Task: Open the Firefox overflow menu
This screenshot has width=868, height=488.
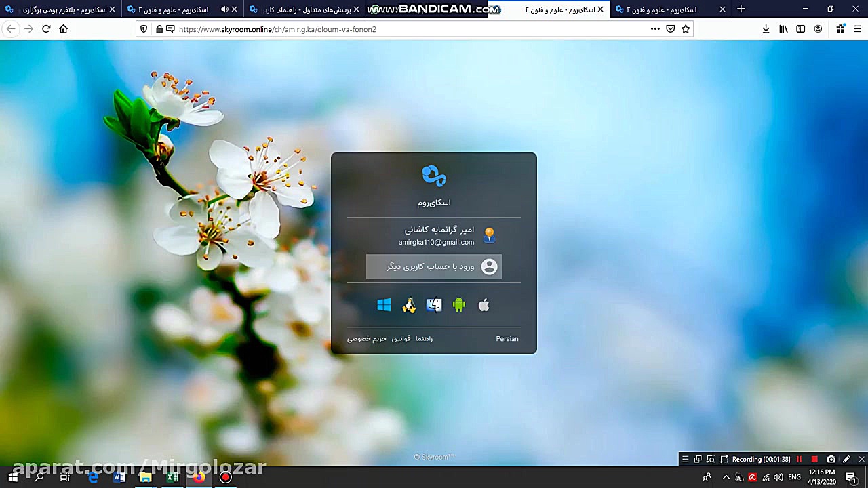Action: click(655, 28)
